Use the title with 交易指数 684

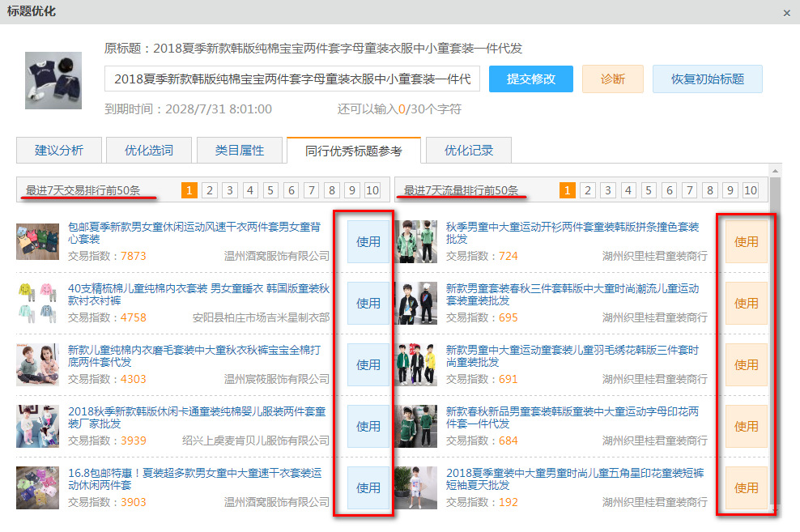pos(746,427)
